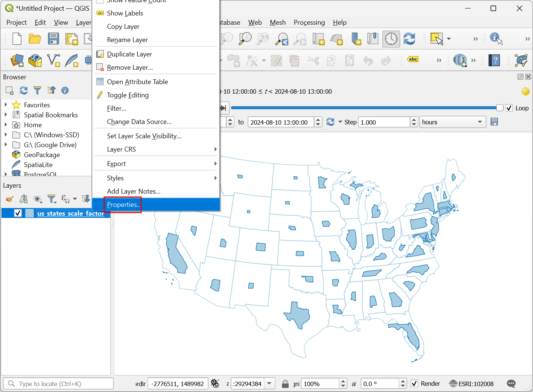Click the New Project icon
This screenshot has height=392, width=533.
coord(17,39)
